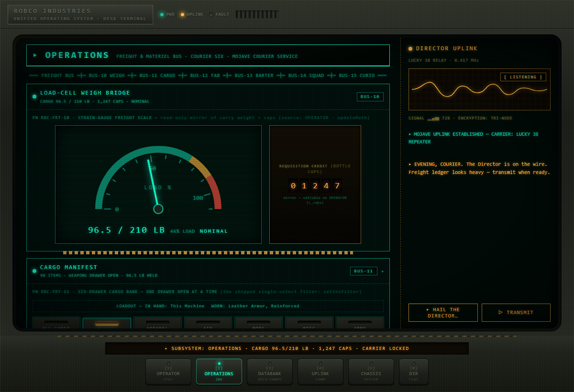Collapse the Cargo Manifest panel arrow
Viewport: 574px width, 392px height.
coord(382,271)
